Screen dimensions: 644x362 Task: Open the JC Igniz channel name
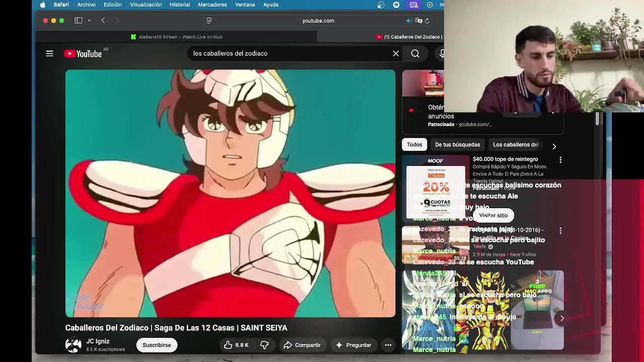(98, 341)
